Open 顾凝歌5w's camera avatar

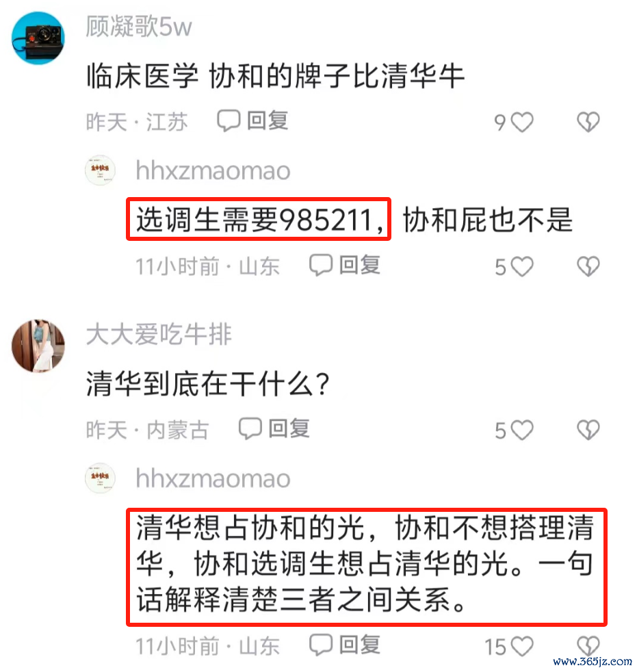(x=38, y=38)
